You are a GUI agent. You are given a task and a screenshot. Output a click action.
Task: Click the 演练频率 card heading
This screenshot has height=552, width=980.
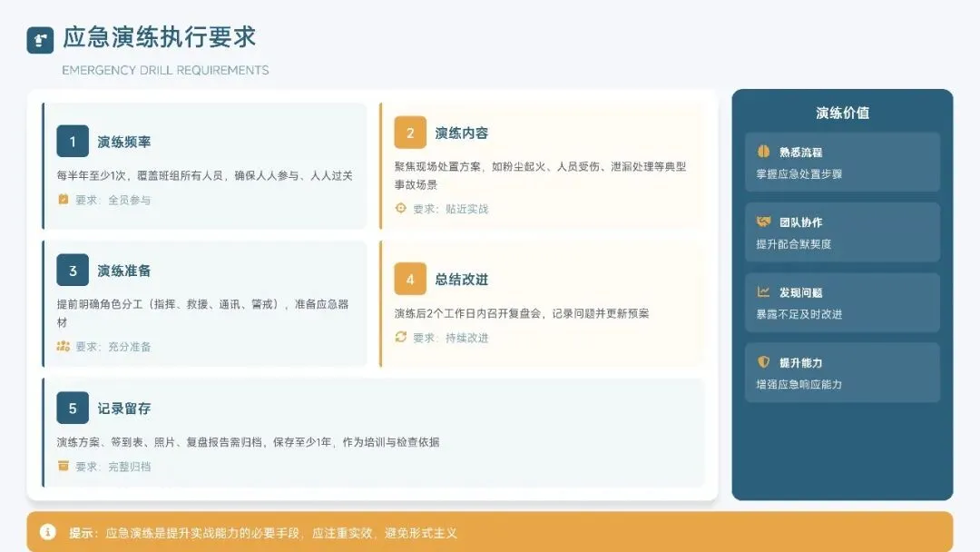click(x=123, y=142)
